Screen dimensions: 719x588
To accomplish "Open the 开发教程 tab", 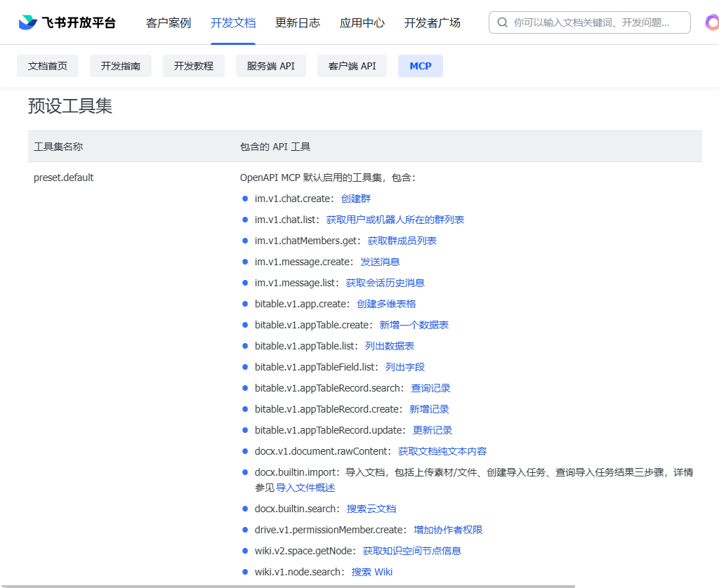I will point(194,66).
